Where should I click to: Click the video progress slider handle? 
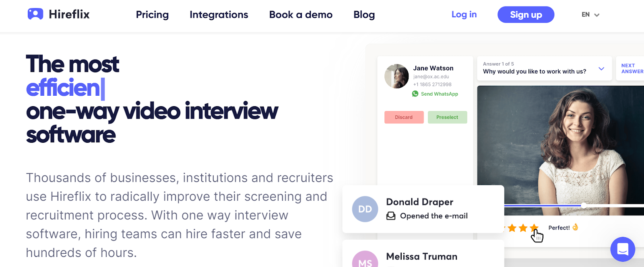coord(583,205)
